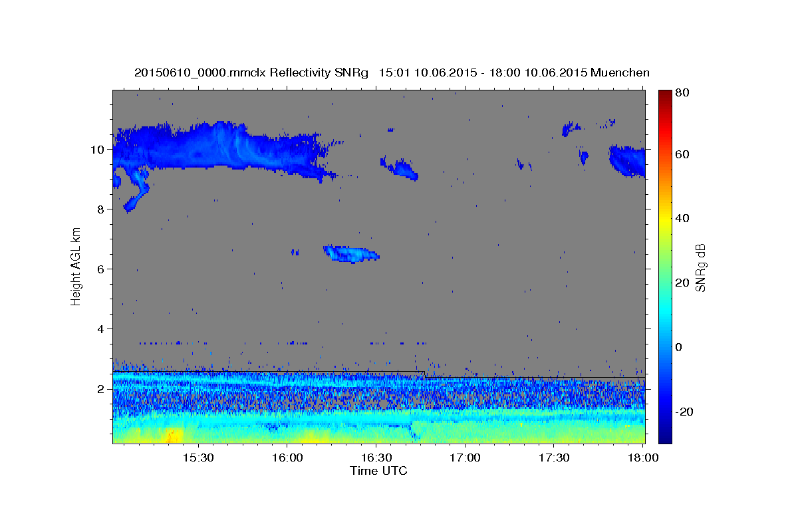Click the 16:30 time tick label
Viewport: 798px width, 532px height.
(x=376, y=458)
